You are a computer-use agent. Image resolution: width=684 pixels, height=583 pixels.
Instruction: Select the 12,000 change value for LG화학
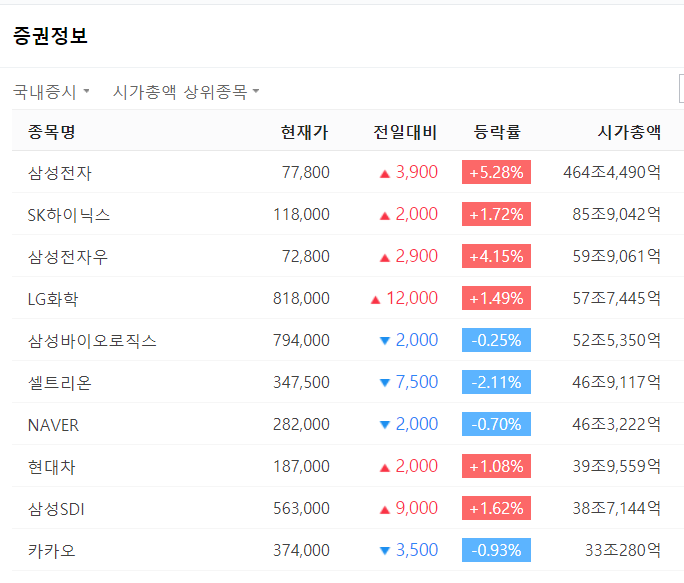point(412,298)
